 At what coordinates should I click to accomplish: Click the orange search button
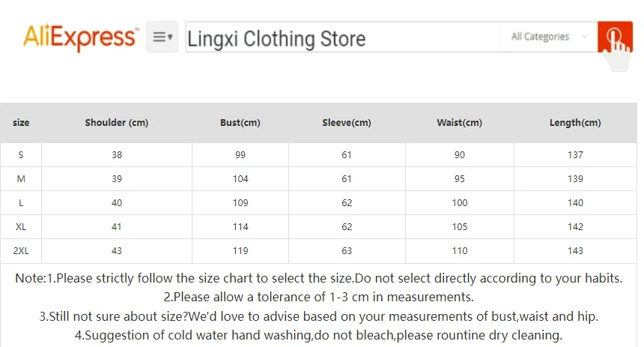(x=615, y=37)
